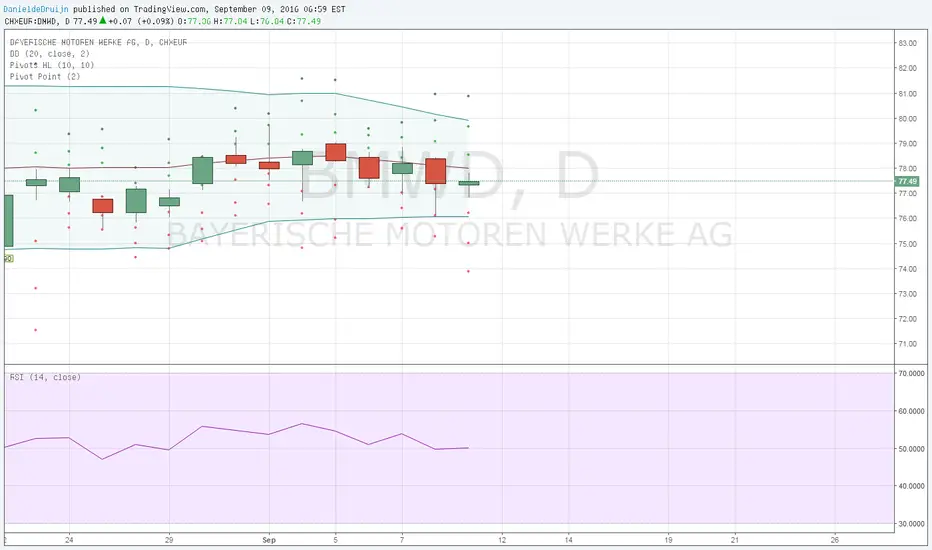Click the 21 date axis label
This screenshot has height=550, width=932.
coord(735,540)
